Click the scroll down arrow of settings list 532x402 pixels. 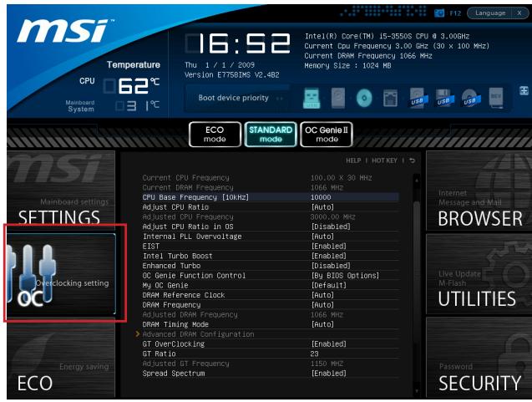tap(417, 391)
